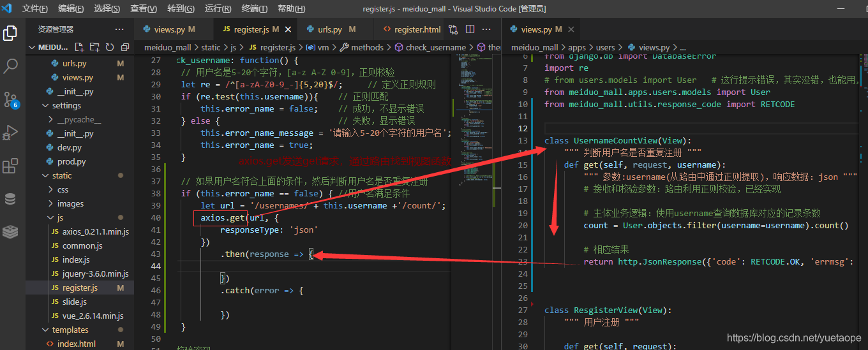The image size is (868, 350).
Task: Open the Extensions view
Action: [x=10, y=166]
